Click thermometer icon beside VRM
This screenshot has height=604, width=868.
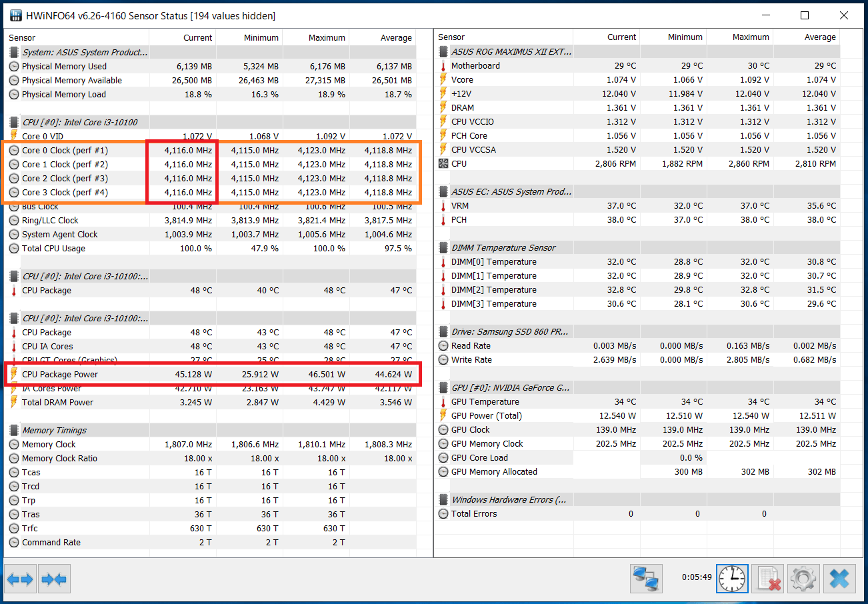(x=443, y=206)
